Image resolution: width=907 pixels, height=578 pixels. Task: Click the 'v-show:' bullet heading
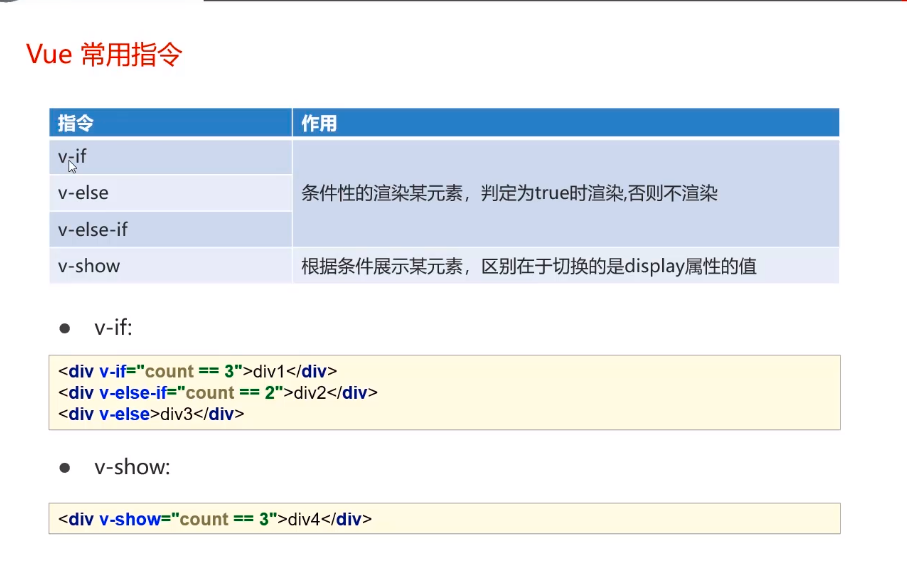(132, 467)
